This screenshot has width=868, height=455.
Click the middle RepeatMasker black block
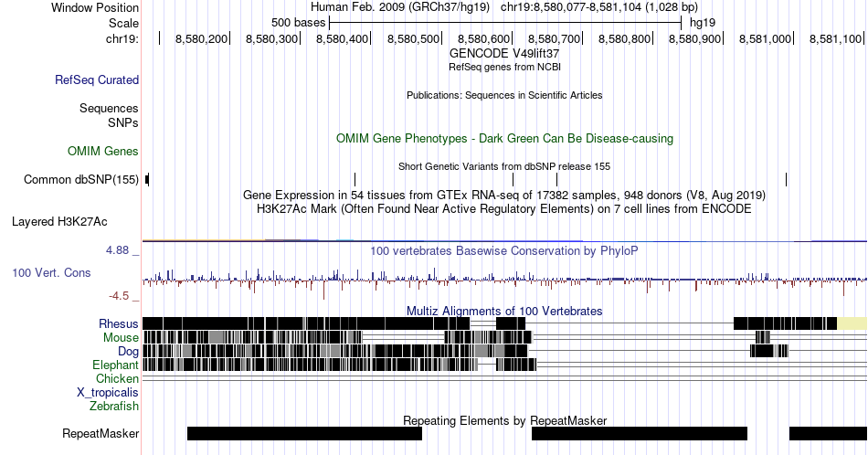[640, 433]
